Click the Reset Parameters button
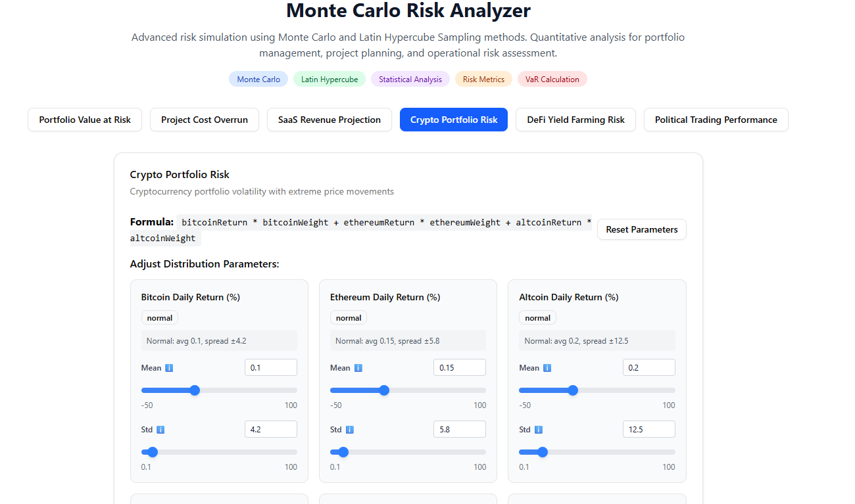The height and width of the screenshot is (504, 855). pyautogui.click(x=641, y=229)
